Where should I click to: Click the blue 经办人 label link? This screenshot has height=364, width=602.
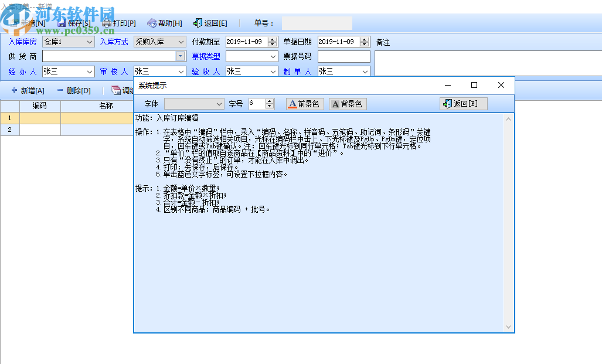coord(23,72)
